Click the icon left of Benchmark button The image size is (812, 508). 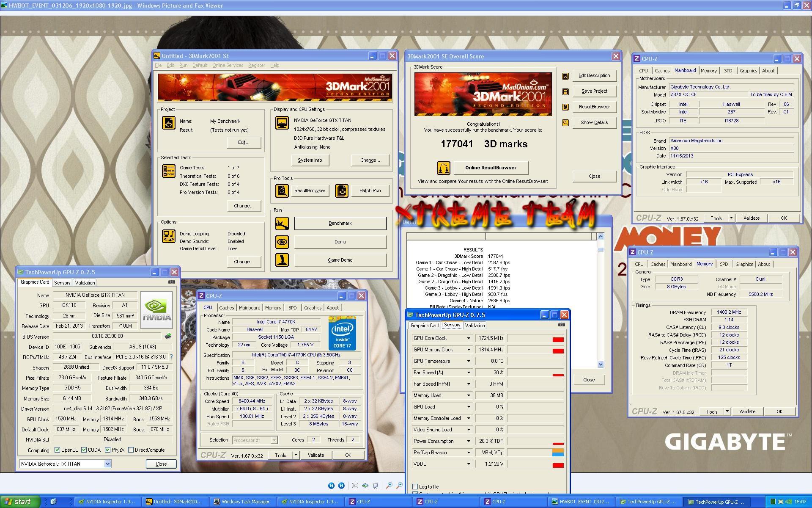[282, 223]
